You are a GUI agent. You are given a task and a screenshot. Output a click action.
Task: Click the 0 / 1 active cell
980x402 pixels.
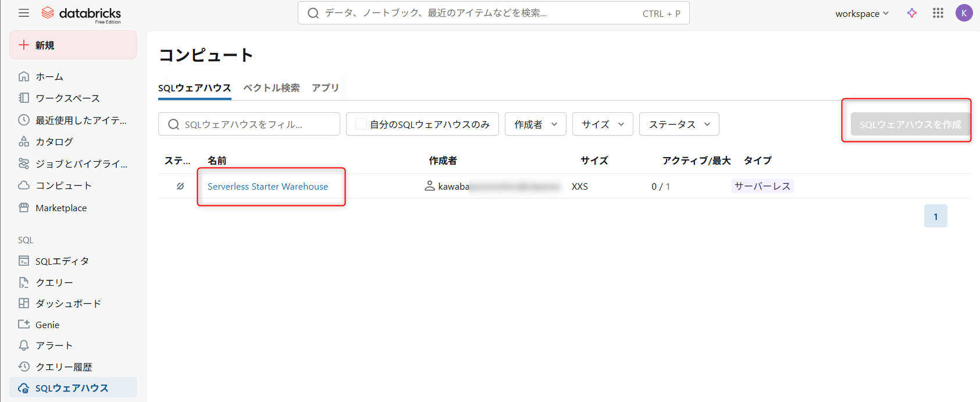[x=661, y=186]
